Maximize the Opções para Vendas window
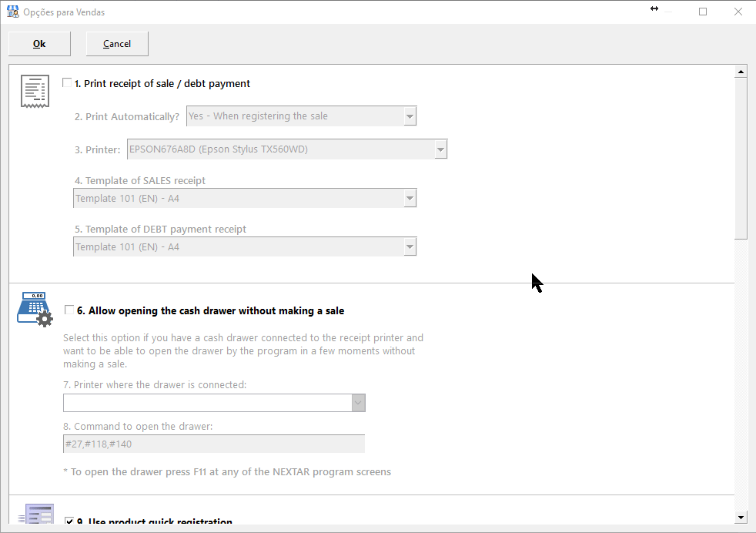Viewport: 756px width, 533px height. pos(703,12)
